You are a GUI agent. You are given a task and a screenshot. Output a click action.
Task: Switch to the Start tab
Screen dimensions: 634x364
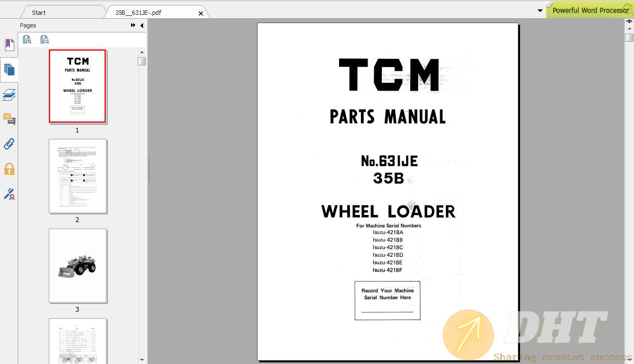pos(39,13)
